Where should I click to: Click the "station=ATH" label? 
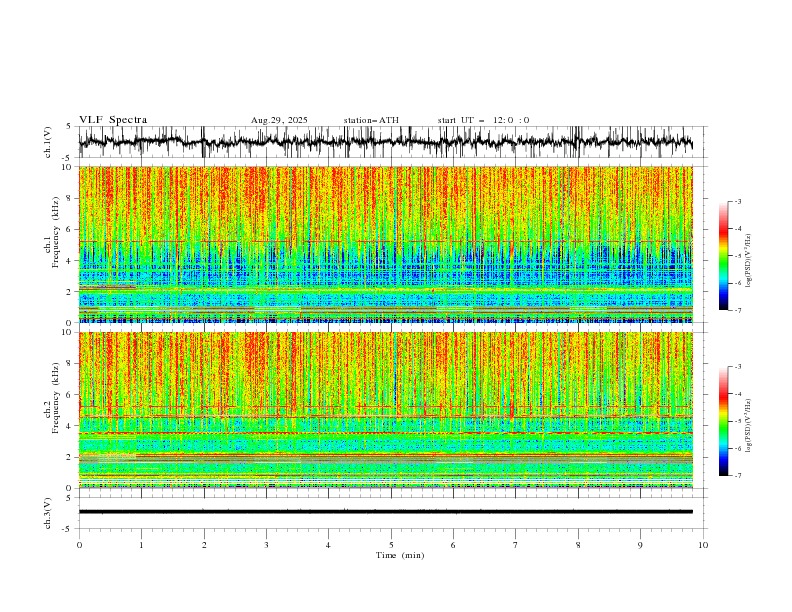[371, 120]
